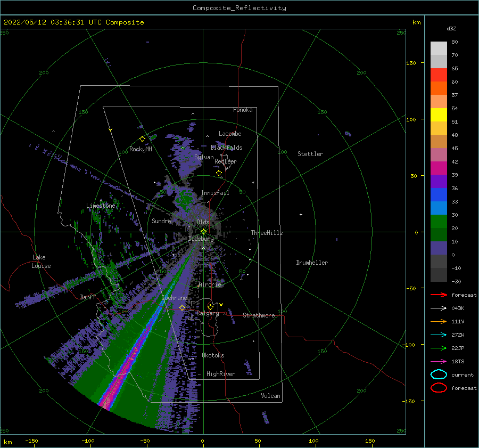
Task: Click the cyan current ellipse legend icon
Action: point(439,374)
